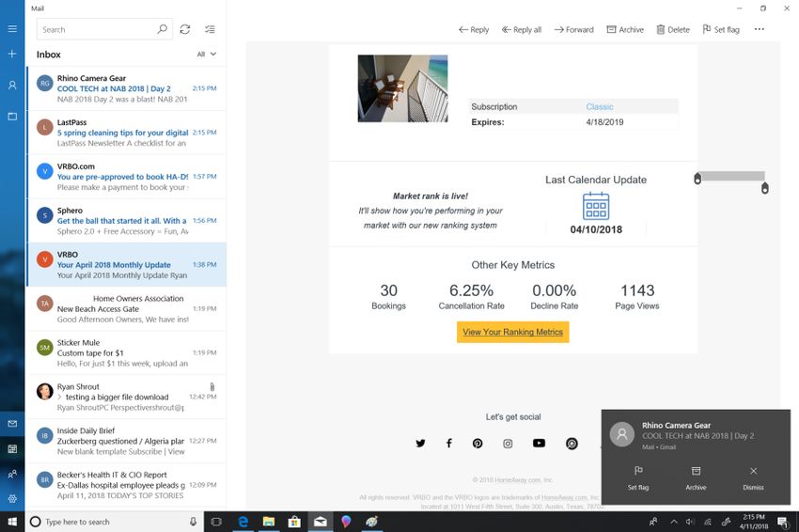Viewport: 799px width, 532px height.
Task: Expand the hamburger navigation menu
Action: [x=12, y=28]
